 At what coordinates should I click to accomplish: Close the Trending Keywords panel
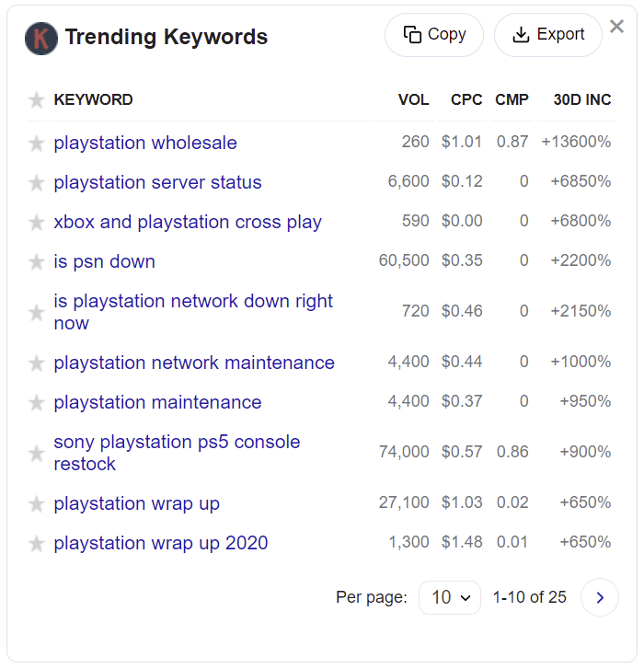tap(617, 27)
